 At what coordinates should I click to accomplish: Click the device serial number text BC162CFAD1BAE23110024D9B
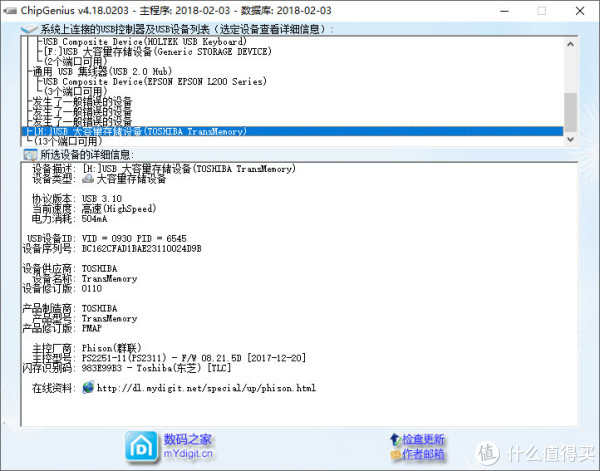tap(141, 246)
